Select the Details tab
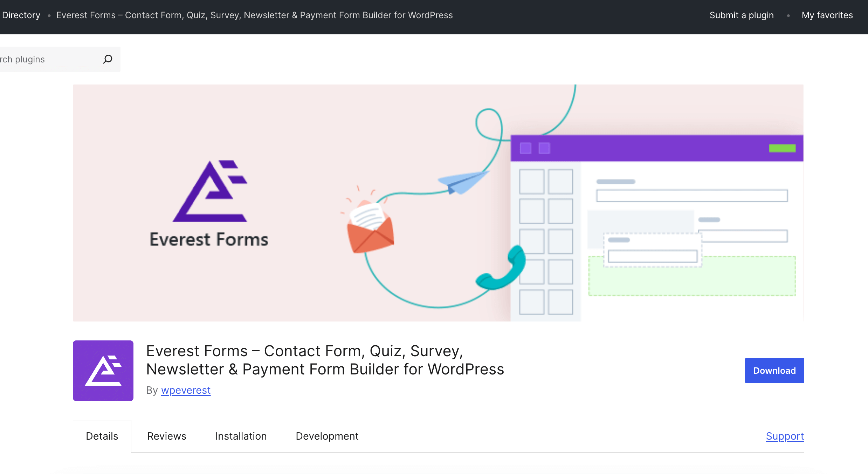Viewport: 868px width, 474px height. [102, 436]
